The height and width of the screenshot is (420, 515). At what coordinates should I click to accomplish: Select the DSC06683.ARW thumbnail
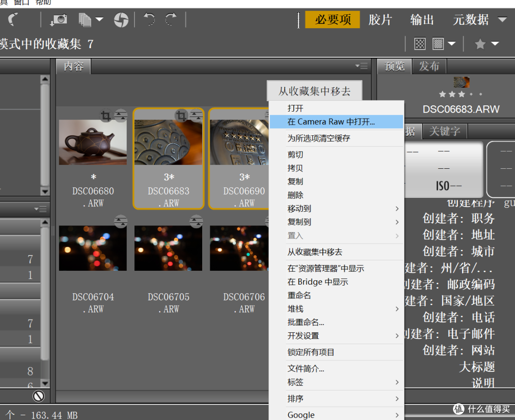[x=168, y=142]
